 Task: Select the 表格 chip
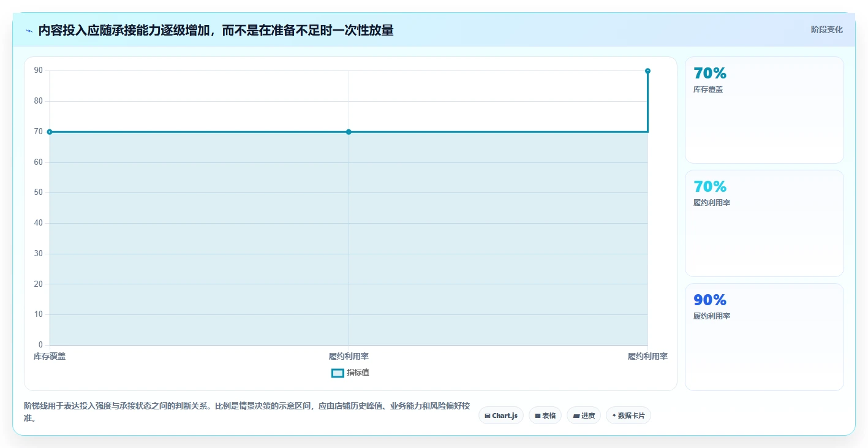coord(545,416)
